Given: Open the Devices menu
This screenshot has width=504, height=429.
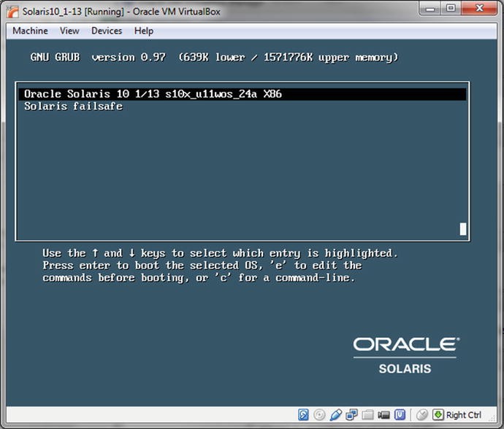Looking at the screenshot, I should point(107,31).
